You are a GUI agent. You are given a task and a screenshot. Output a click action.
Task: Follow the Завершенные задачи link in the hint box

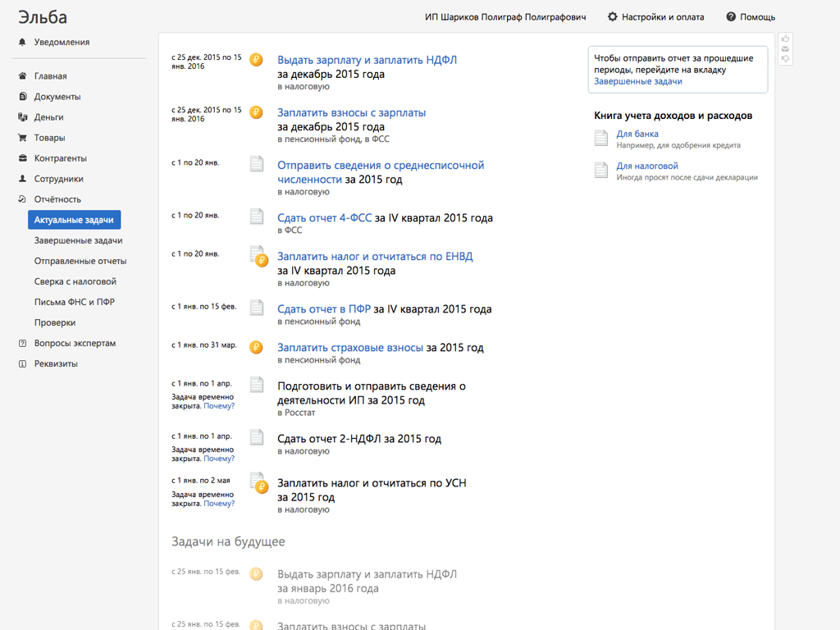[638, 81]
